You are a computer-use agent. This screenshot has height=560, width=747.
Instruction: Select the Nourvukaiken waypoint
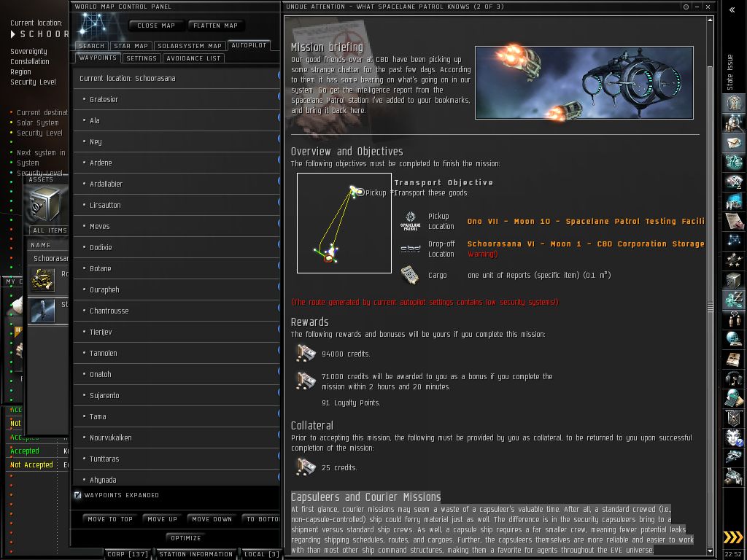pos(177,437)
